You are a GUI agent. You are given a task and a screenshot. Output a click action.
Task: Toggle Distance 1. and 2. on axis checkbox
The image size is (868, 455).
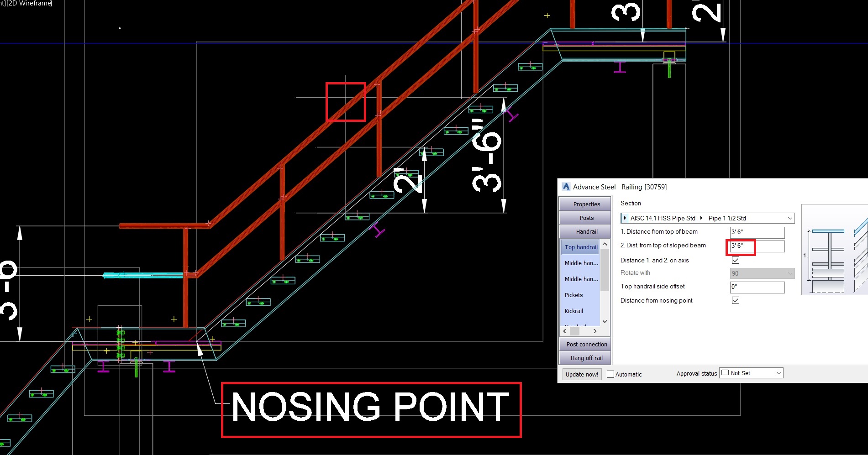pos(736,260)
